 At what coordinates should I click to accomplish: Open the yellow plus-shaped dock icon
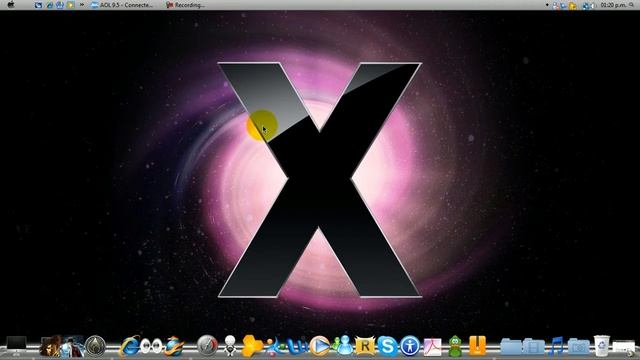tap(252, 346)
